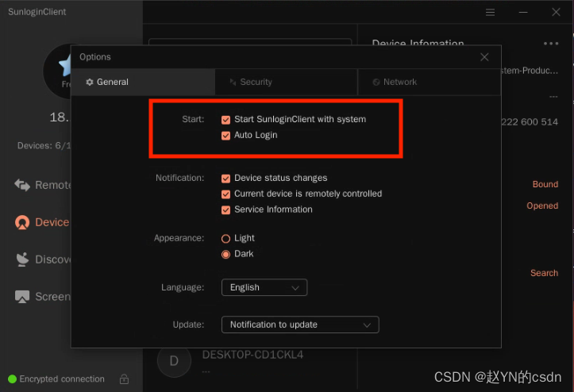Open the Language dropdown showing English

click(264, 287)
